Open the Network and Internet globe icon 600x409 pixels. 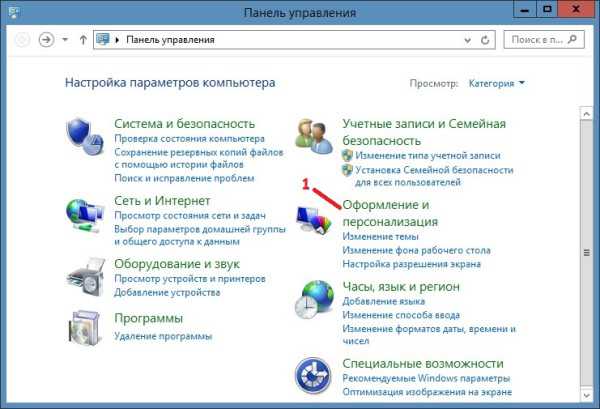click(85, 216)
